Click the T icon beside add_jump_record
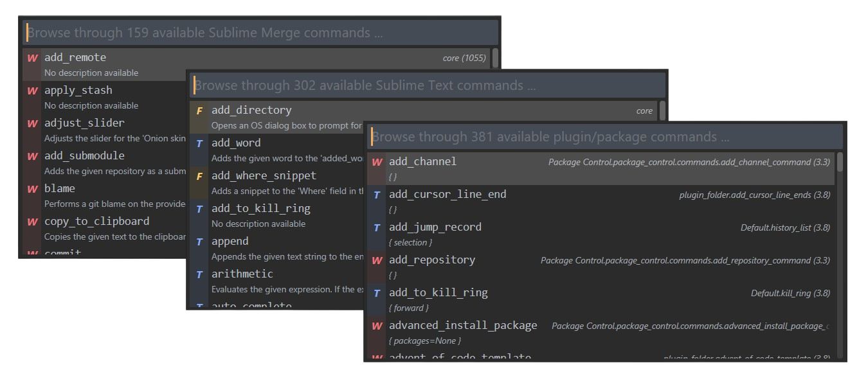Image resolution: width=868 pixels, height=372 pixels. tap(377, 227)
